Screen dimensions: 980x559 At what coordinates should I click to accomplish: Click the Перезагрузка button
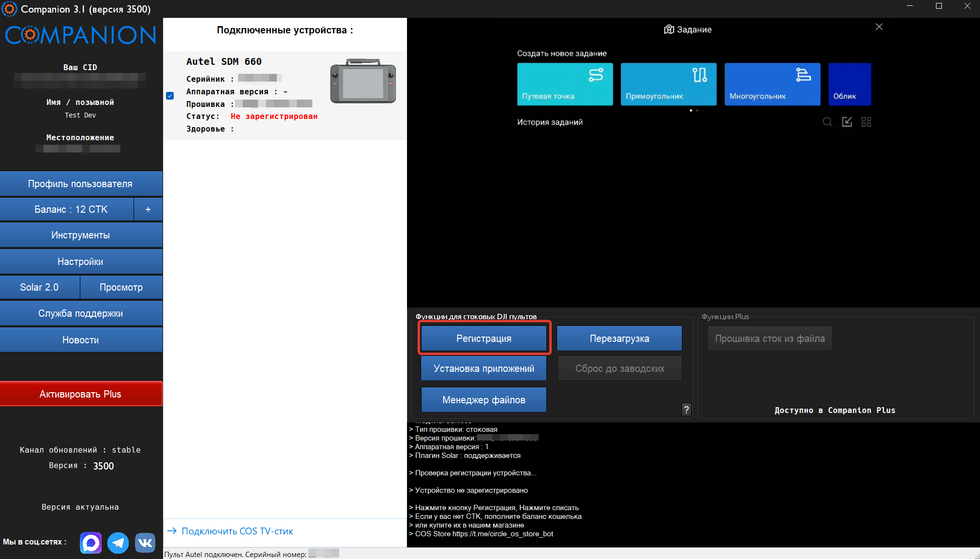[619, 338]
